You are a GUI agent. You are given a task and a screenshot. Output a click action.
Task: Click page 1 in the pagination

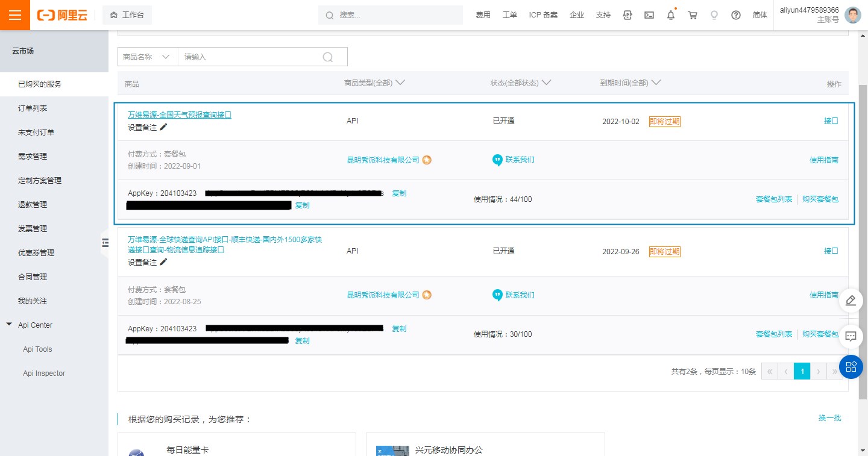[x=802, y=371]
